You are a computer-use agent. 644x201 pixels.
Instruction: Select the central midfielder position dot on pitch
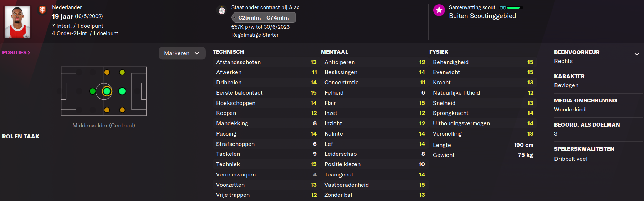[x=107, y=91]
